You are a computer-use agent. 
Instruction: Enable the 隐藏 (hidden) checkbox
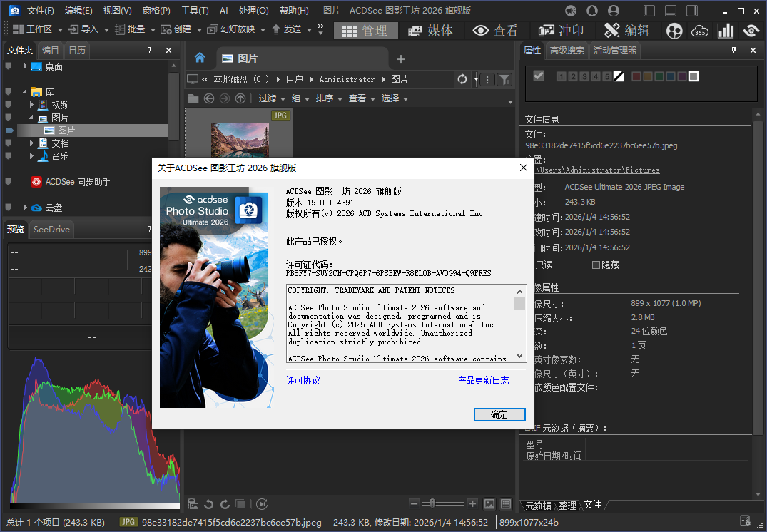coord(596,265)
